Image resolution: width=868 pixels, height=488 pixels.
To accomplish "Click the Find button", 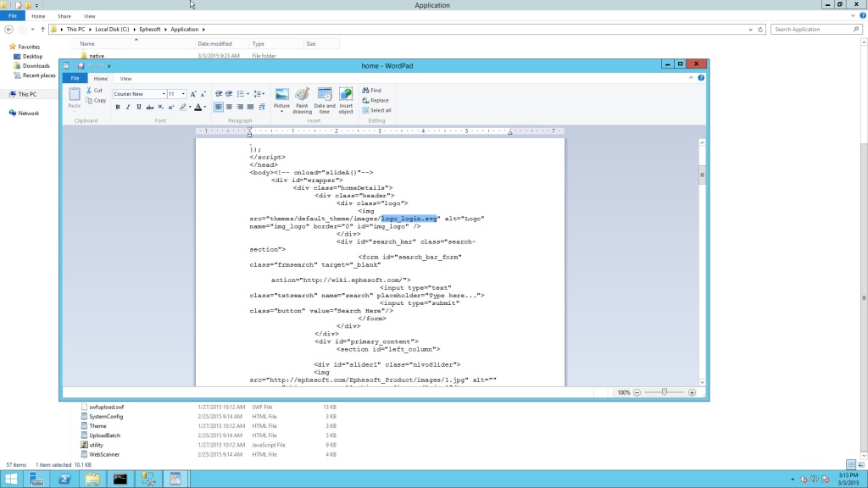I will (x=371, y=90).
